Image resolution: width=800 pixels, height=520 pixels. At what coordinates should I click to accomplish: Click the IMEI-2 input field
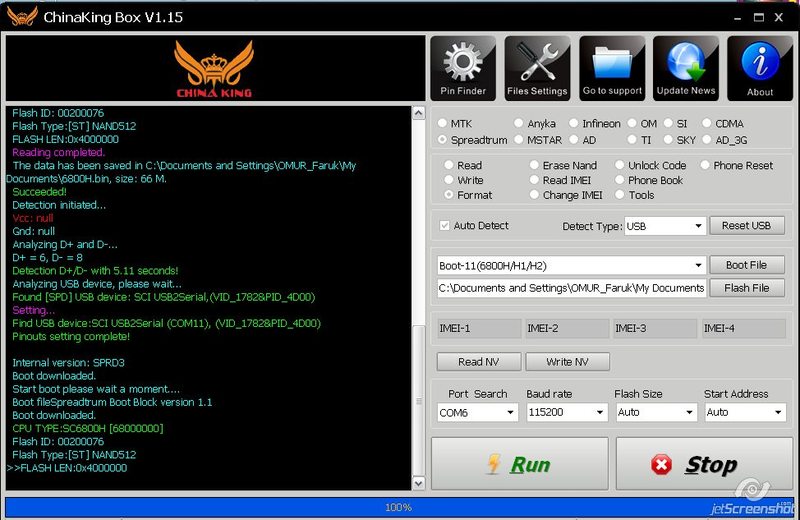pos(567,329)
